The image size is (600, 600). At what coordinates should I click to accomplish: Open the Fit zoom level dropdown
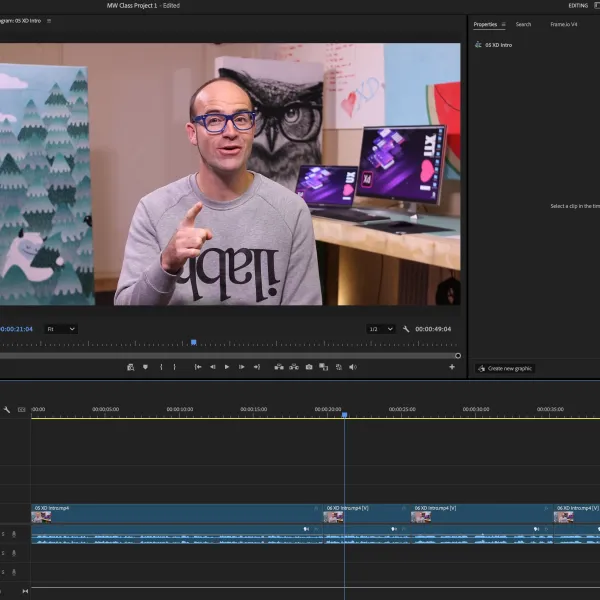tap(61, 329)
